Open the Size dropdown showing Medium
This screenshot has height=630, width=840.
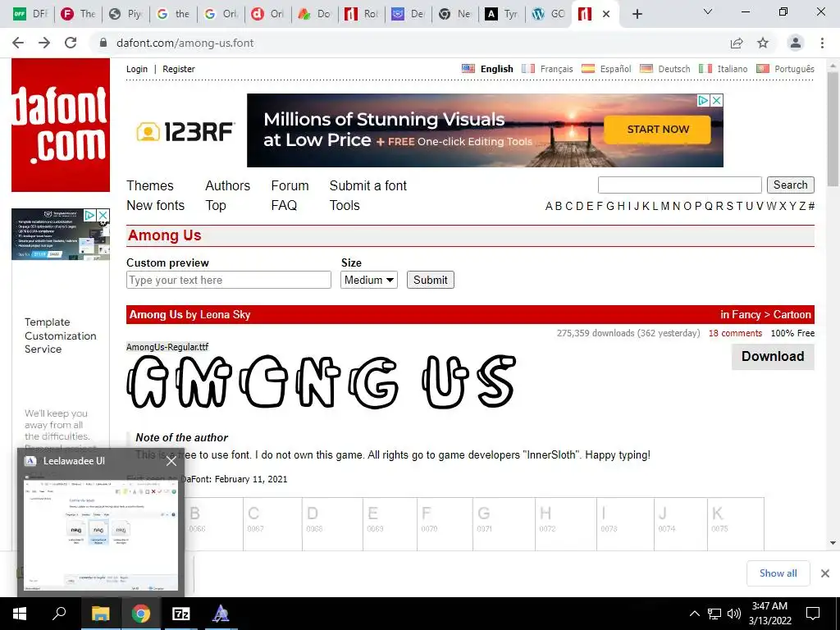pos(369,280)
